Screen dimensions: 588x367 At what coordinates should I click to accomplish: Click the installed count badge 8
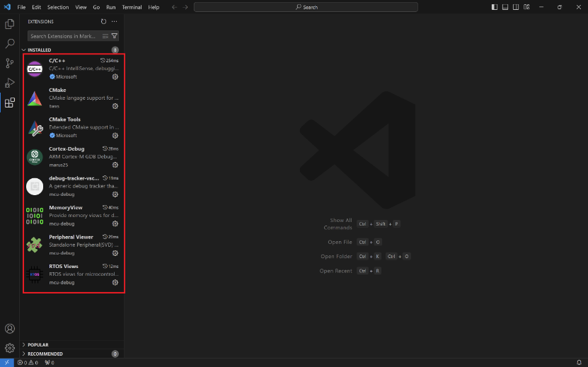tap(115, 50)
